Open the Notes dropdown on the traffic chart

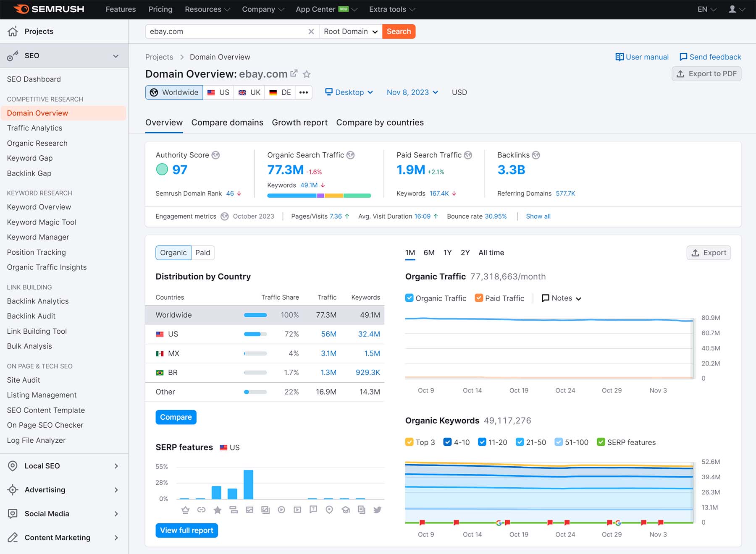click(x=561, y=298)
